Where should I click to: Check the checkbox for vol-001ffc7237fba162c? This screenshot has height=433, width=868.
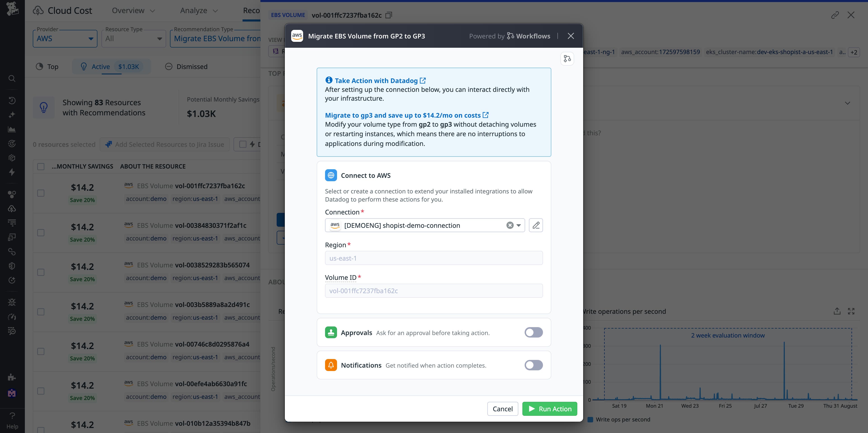pos(41,193)
